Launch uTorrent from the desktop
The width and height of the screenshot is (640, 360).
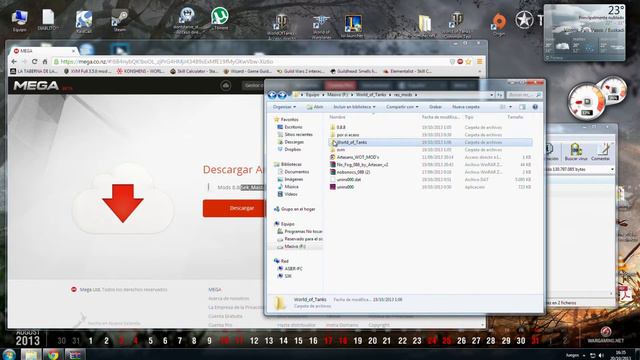pos(220,19)
